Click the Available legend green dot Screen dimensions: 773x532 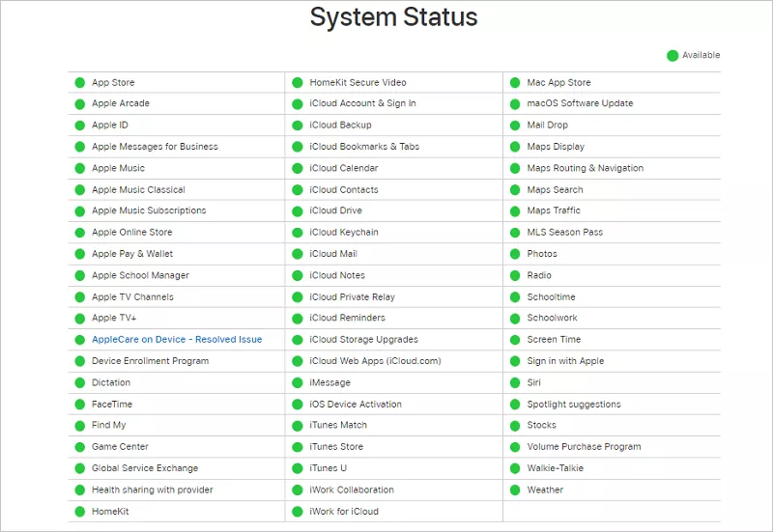pos(673,55)
